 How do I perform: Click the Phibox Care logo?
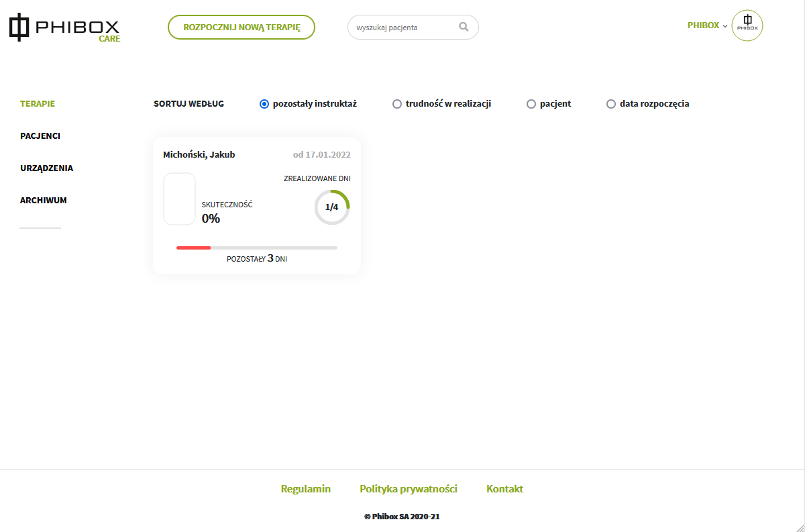pyautogui.click(x=64, y=28)
